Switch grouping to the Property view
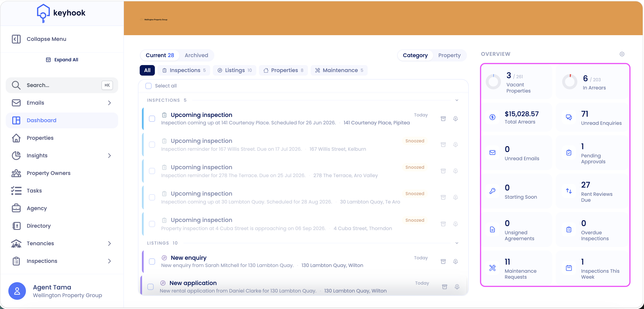Image resolution: width=644 pixels, height=309 pixels. [x=449, y=55]
